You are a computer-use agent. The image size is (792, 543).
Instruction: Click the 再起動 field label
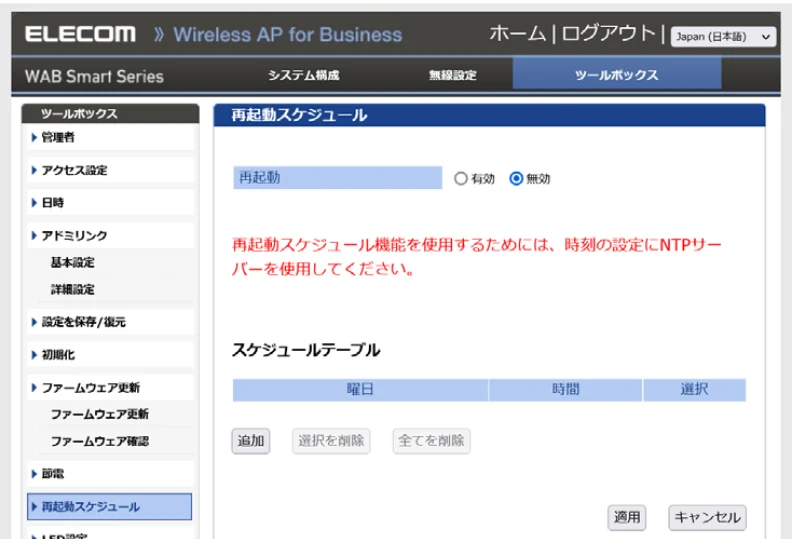click(337, 178)
